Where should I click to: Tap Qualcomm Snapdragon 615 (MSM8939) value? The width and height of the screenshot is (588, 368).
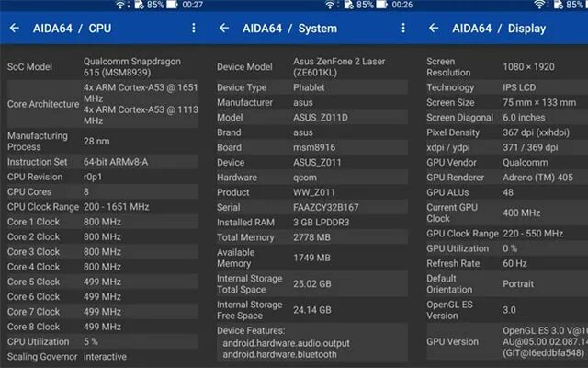[x=132, y=67]
